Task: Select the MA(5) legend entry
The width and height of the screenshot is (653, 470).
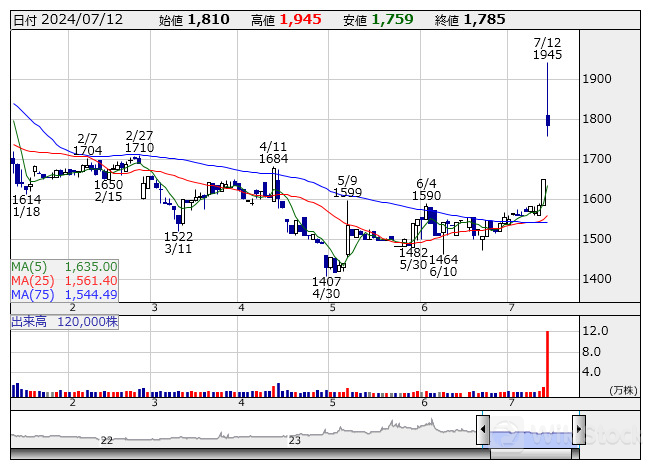Action: 65,267
